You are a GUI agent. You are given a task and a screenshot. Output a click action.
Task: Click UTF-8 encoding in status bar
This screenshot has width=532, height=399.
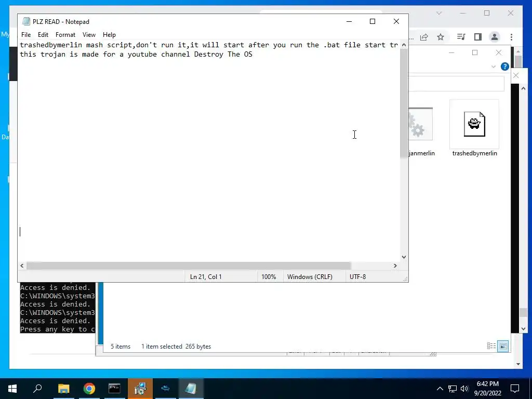point(357,276)
